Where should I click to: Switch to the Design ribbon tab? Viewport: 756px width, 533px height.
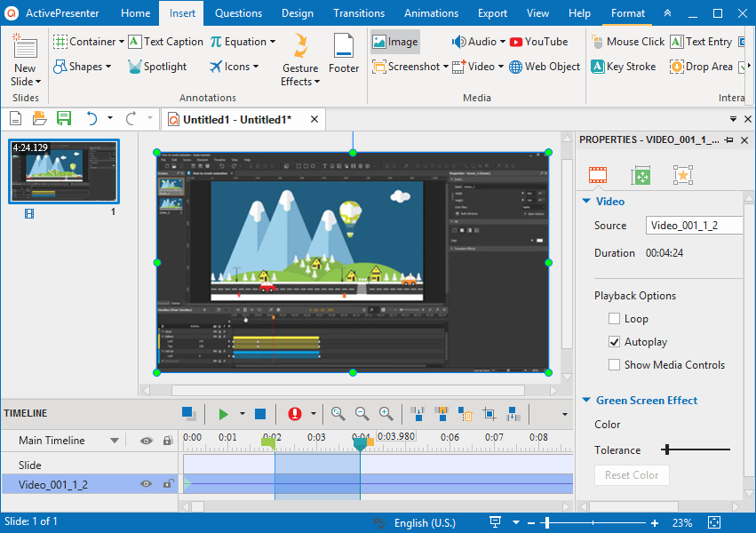pyautogui.click(x=297, y=12)
